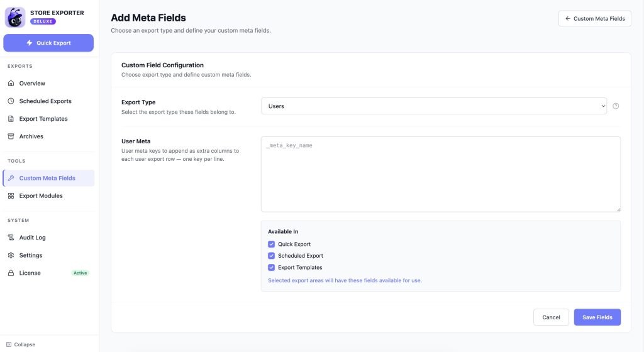Open the Audit Log
The width and height of the screenshot is (644, 352).
coord(48,238)
